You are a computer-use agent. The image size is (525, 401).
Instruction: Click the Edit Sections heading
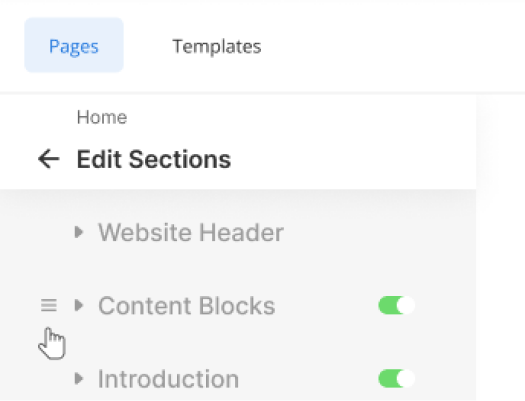154,159
